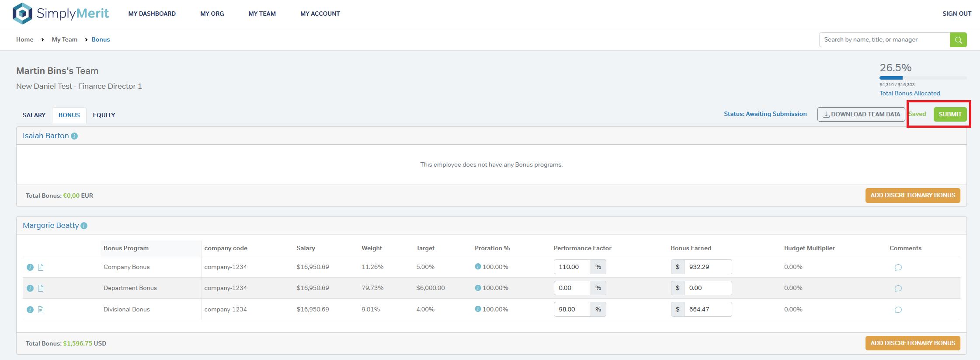980x360 pixels.
Task: Click the green search magnifier button
Action: tap(958, 40)
